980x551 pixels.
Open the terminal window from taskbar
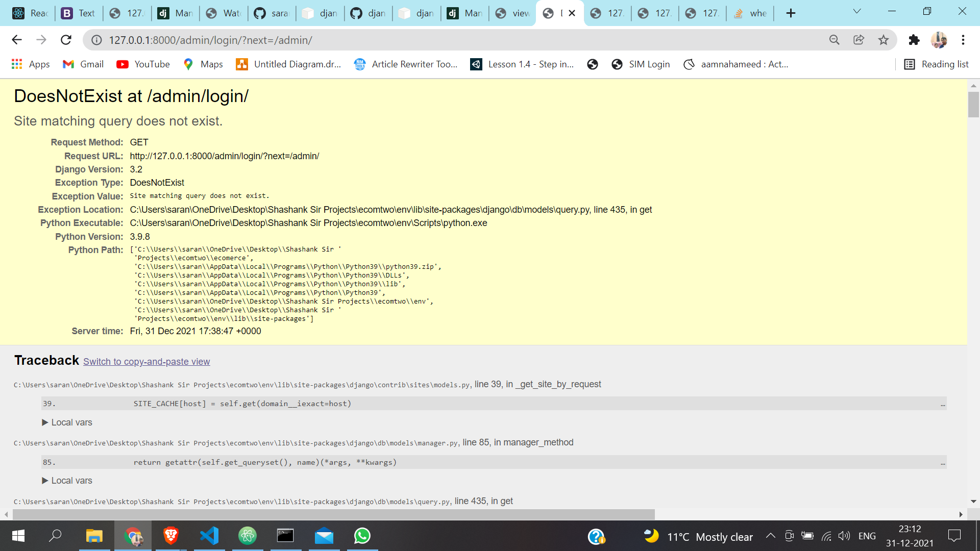pyautogui.click(x=286, y=536)
